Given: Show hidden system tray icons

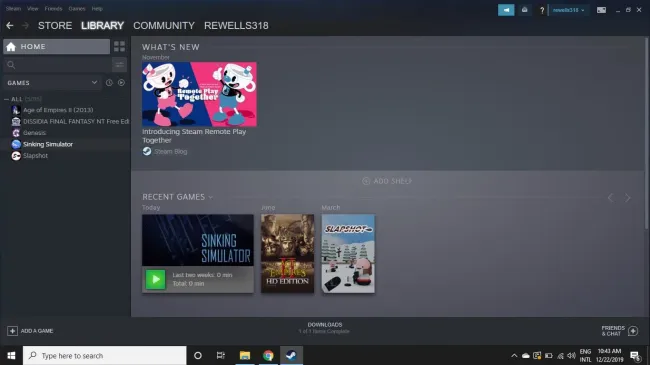Looking at the screenshot, I should pos(514,355).
